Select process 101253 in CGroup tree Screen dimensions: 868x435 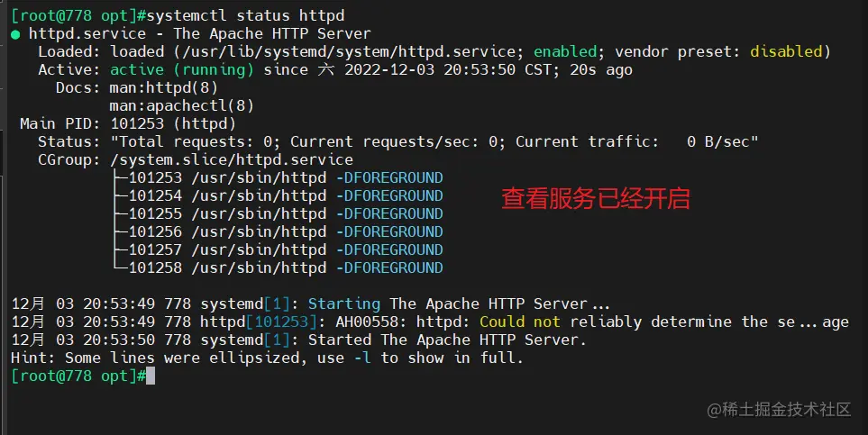pos(154,177)
